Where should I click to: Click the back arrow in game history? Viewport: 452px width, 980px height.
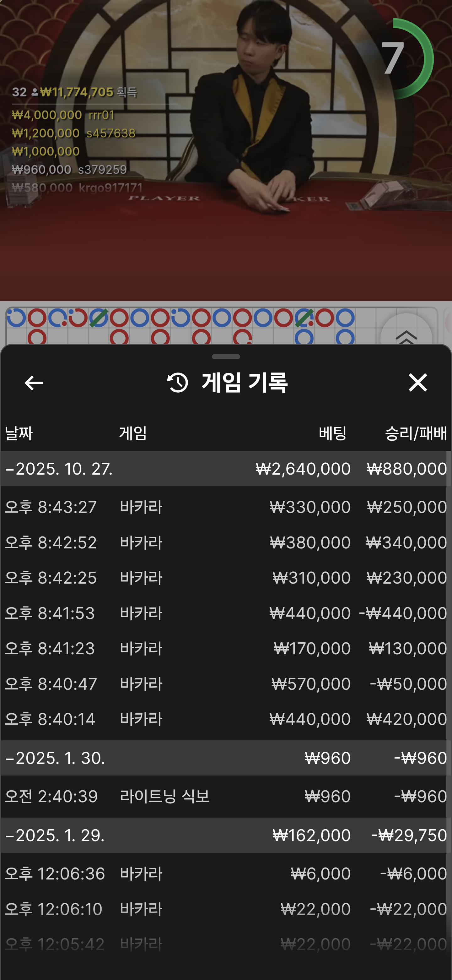(34, 383)
